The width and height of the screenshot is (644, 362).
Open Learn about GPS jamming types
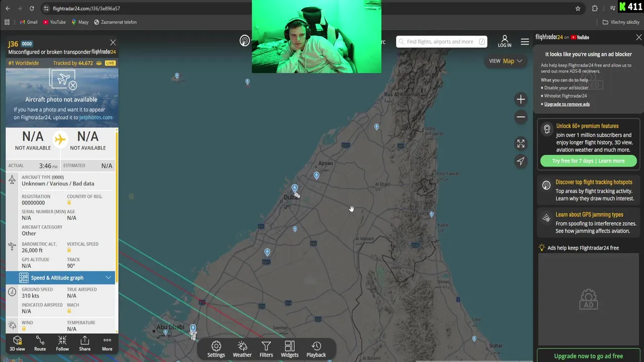588,222
